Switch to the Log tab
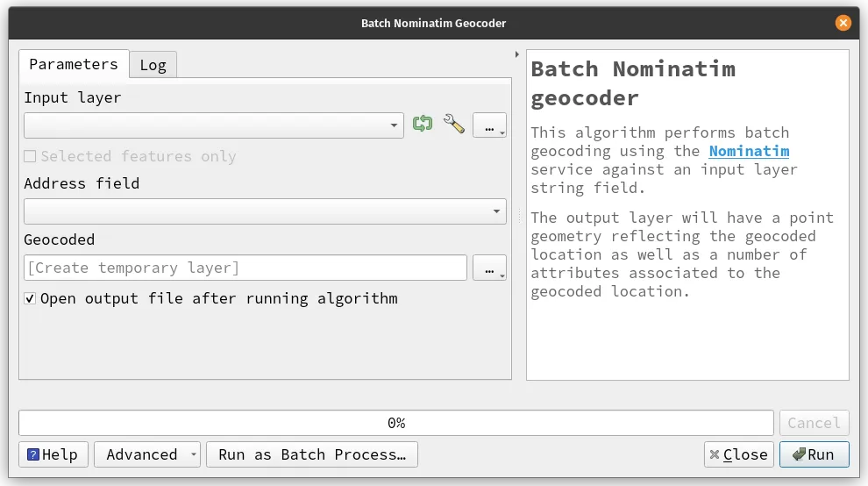The image size is (868, 486). [153, 66]
